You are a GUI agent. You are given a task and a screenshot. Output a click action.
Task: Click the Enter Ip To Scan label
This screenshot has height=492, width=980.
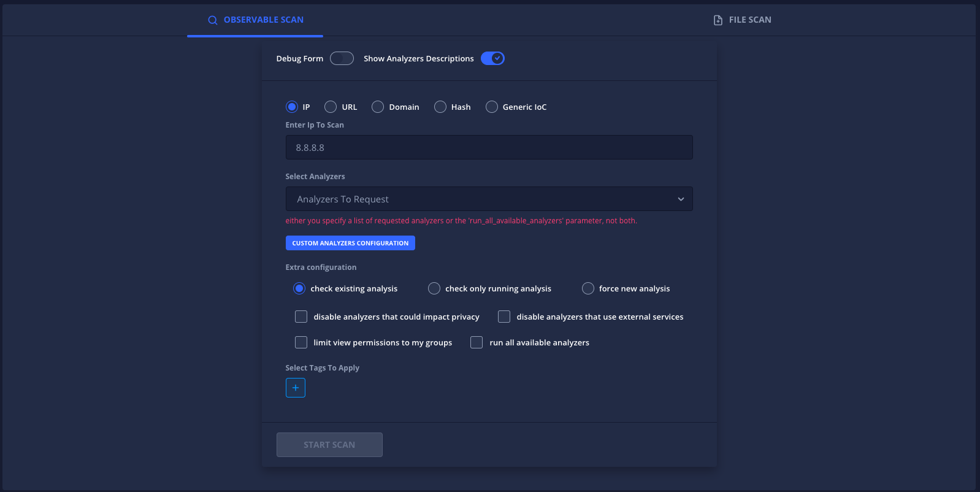(x=315, y=125)
